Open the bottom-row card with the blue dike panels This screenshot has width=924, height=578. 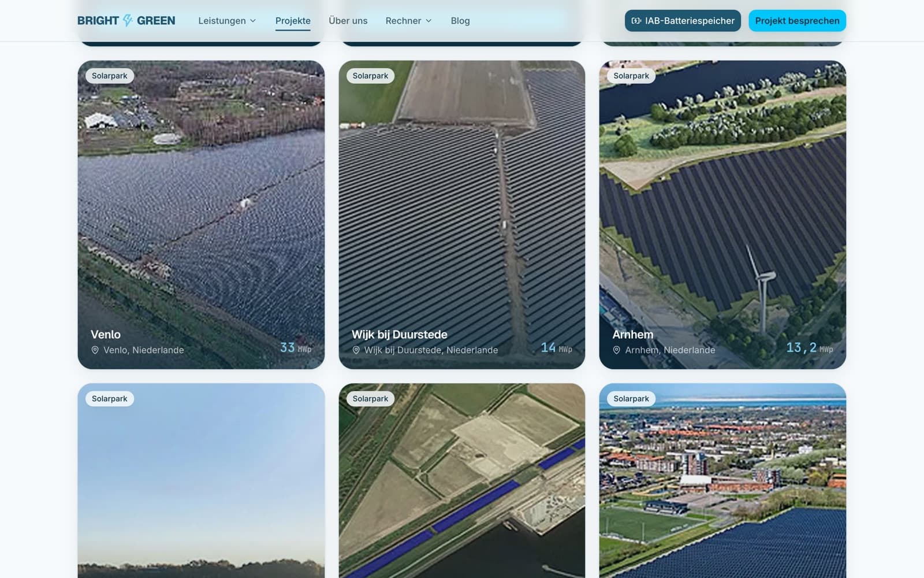point(462,480)
